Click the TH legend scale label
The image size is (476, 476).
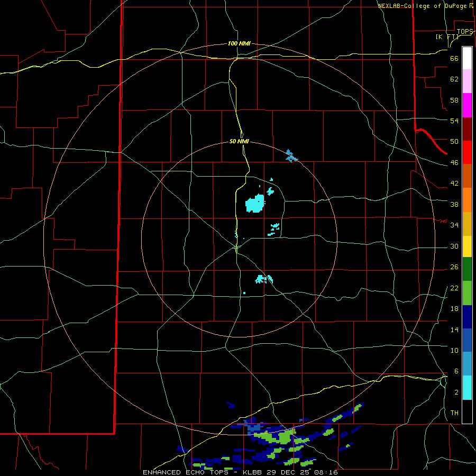(454, 413)
